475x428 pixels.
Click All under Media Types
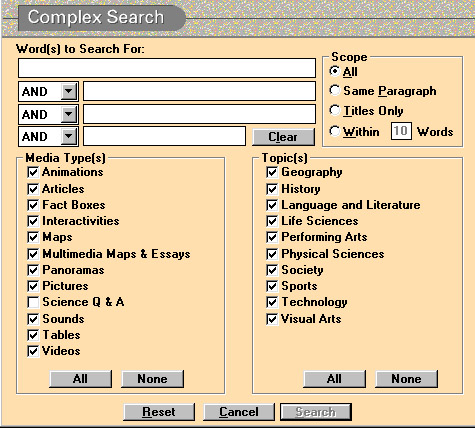80,379
